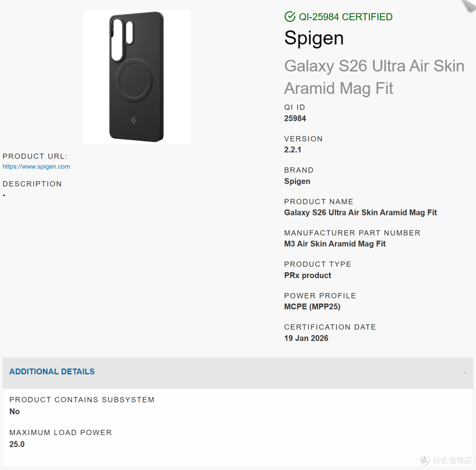Select the QI ID value 25984
The height and width of the screenshot is (470, 476).
[295, 119]
